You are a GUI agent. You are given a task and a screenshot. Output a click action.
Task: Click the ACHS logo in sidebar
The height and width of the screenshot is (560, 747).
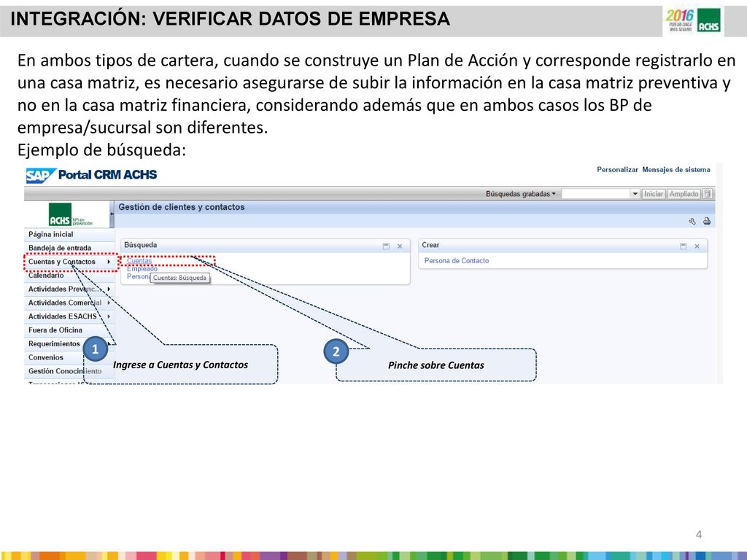71,215
